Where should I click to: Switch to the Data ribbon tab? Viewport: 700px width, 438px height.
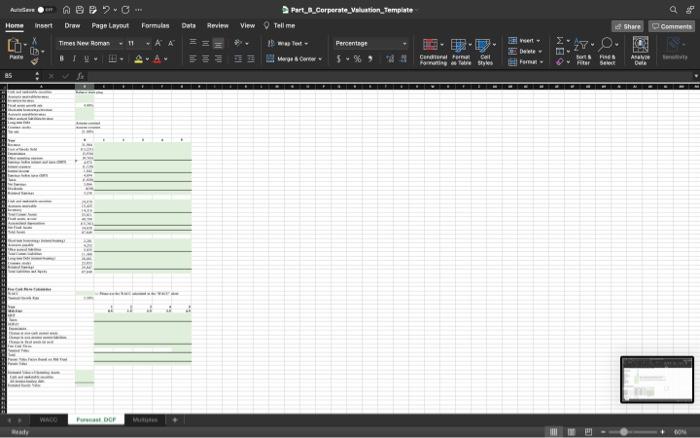188,25
